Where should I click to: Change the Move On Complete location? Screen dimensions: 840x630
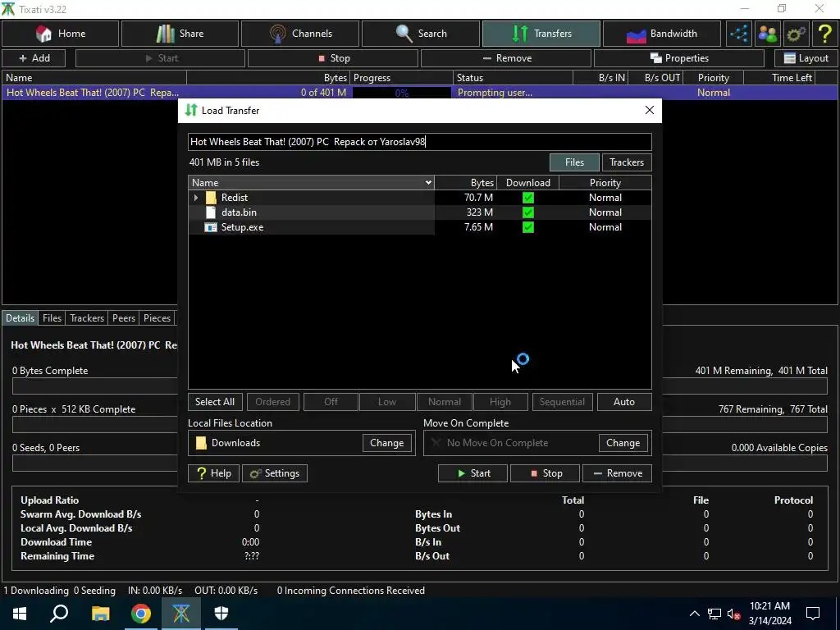point(623,443)
